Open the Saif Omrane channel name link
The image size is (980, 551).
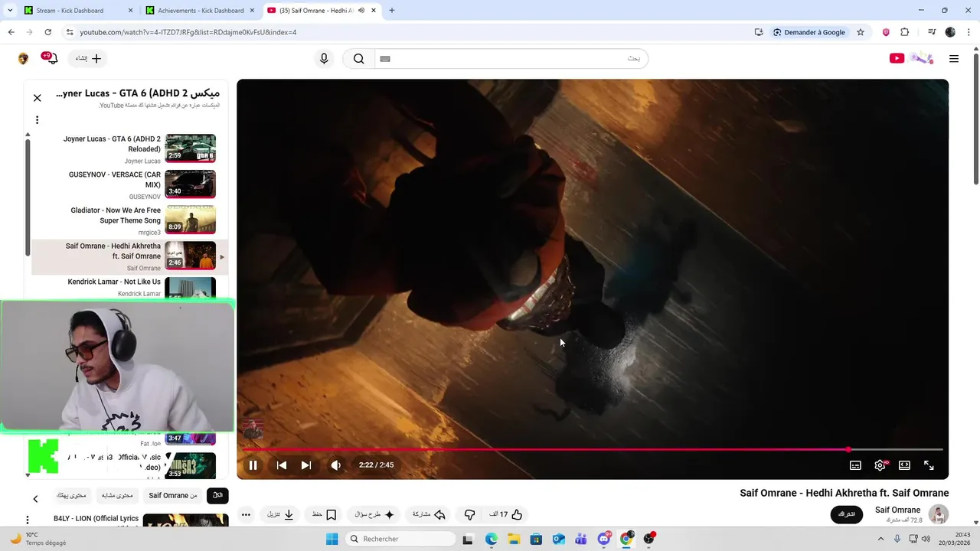pyautogui.click(x=897, y=510)
